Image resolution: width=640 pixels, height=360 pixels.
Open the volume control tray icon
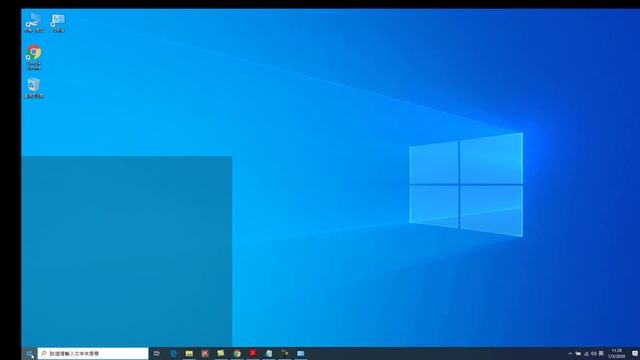(x=593, y=353)
